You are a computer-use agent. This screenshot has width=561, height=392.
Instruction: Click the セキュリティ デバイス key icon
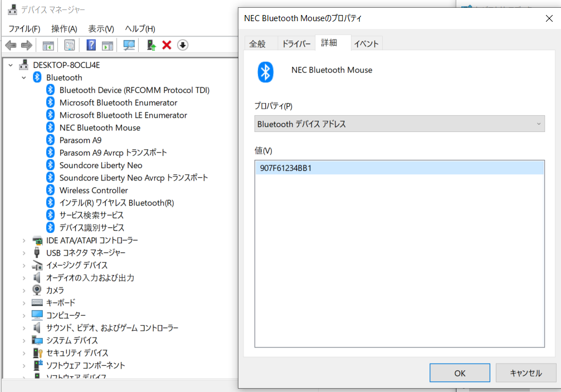(37, 352)
